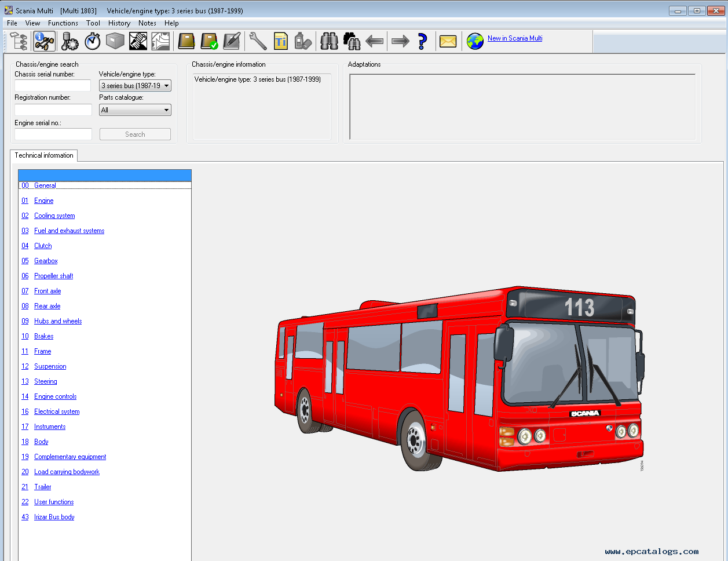Image resolution: width=728 pixels, height=561 pixels.
Task: Open the Cooling system link
Action: pos(54,216)
